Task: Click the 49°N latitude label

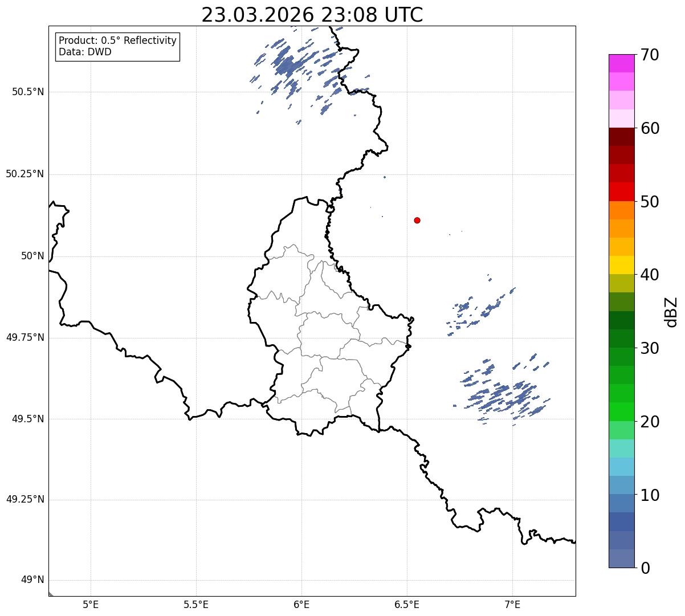Action: click(x=32, y=580)
